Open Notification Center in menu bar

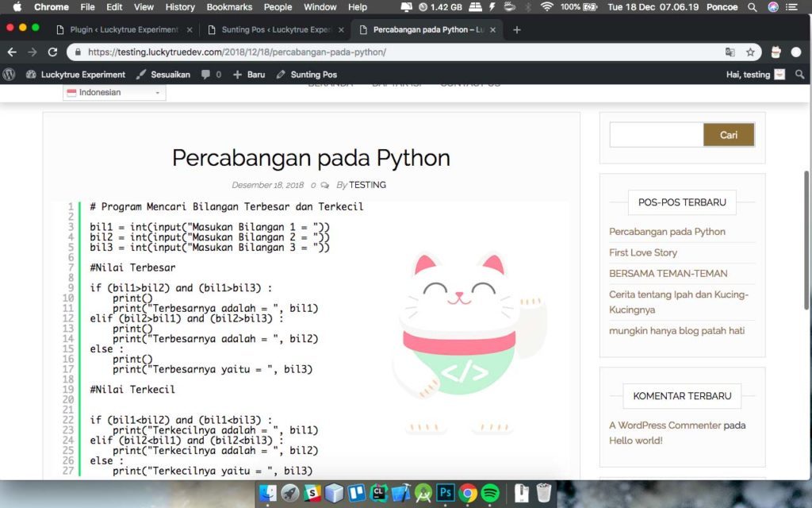792,7
